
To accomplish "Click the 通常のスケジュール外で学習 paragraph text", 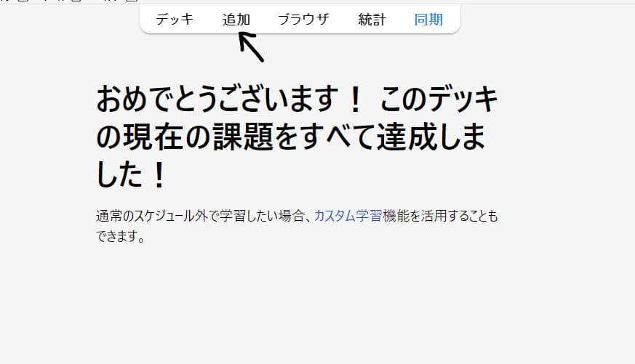I will pos(297,226).
